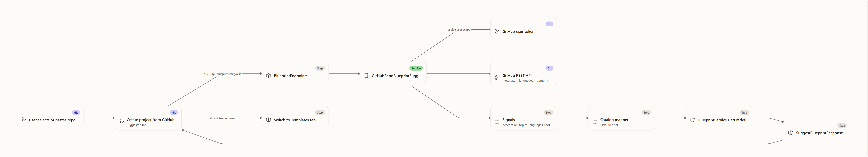
Task: Select 'Signals' node title
Action: pos(509,120)
